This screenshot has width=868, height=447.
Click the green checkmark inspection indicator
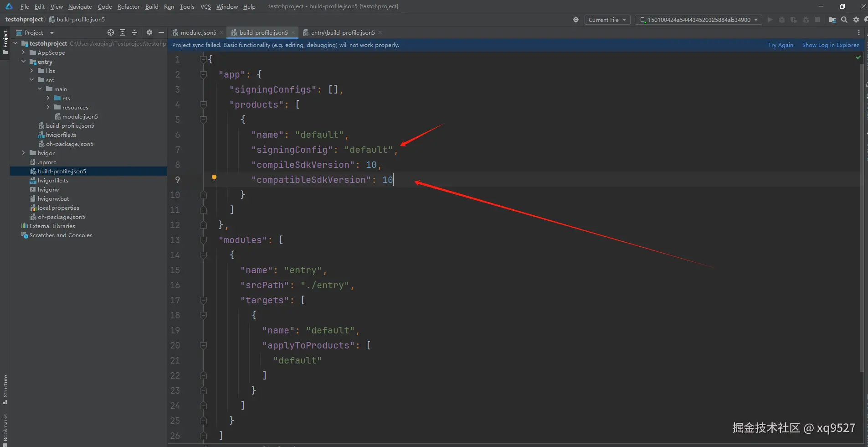858,57
